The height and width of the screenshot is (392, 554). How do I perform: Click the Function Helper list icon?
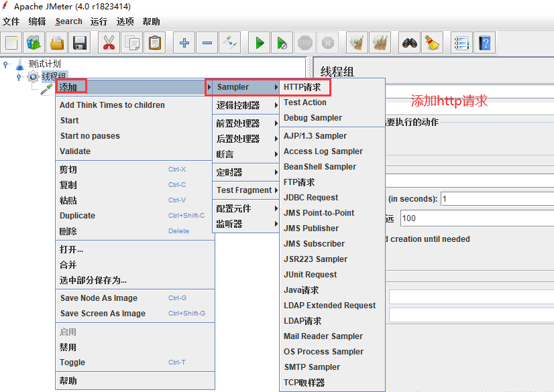click(461, 43)
